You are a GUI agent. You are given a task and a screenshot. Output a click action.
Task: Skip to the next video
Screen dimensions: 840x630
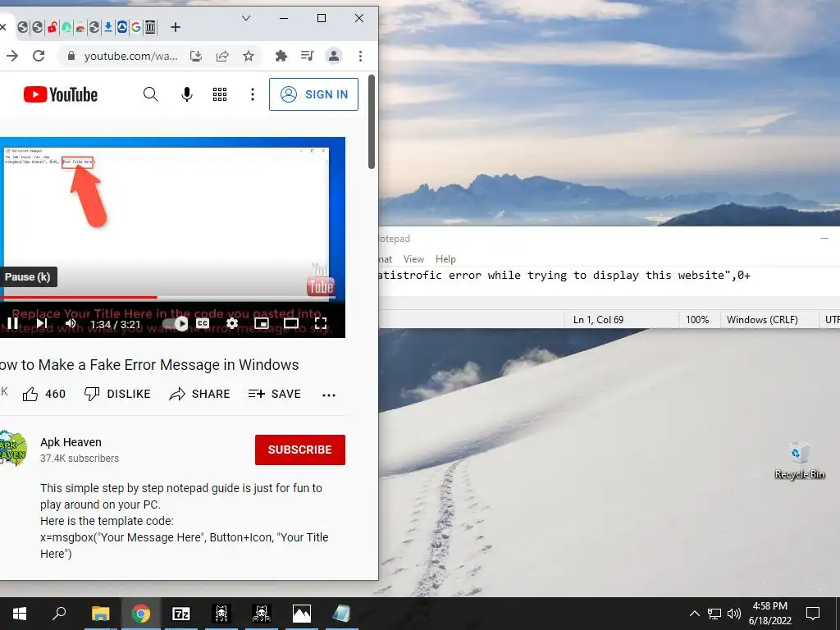(x=42, y=323)
